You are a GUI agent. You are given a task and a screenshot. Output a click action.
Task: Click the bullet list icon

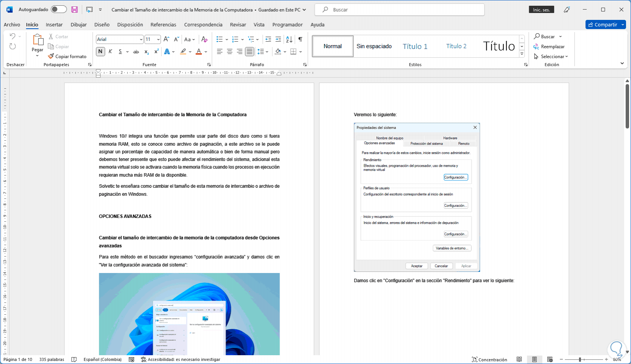pos(220,39)
